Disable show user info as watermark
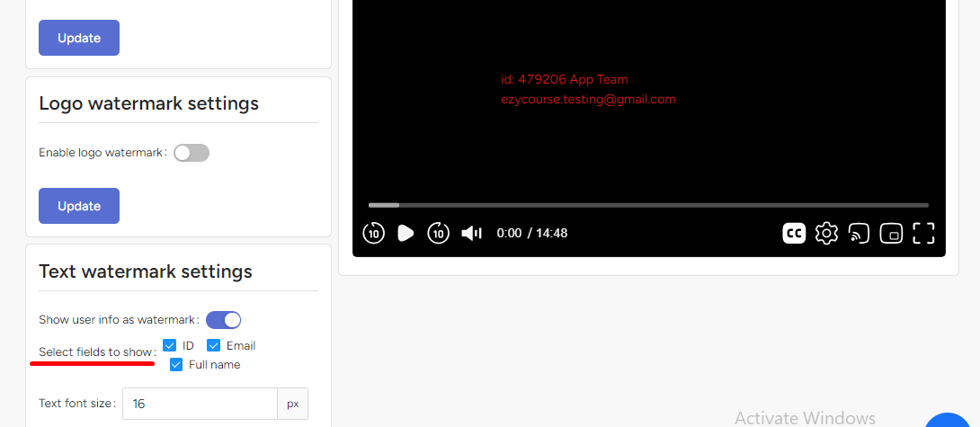Viewport: 980px width, 427px height. [223, 320]
